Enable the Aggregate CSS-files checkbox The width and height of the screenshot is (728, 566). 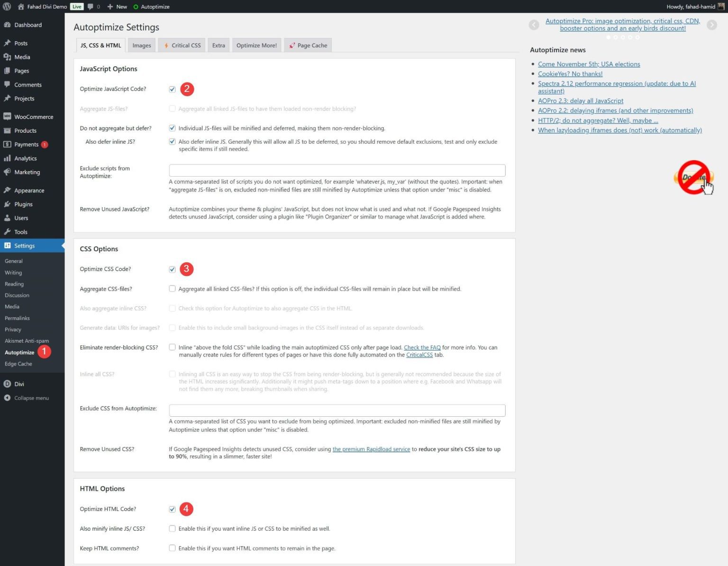pyautogui.click(x=172, y=289)
